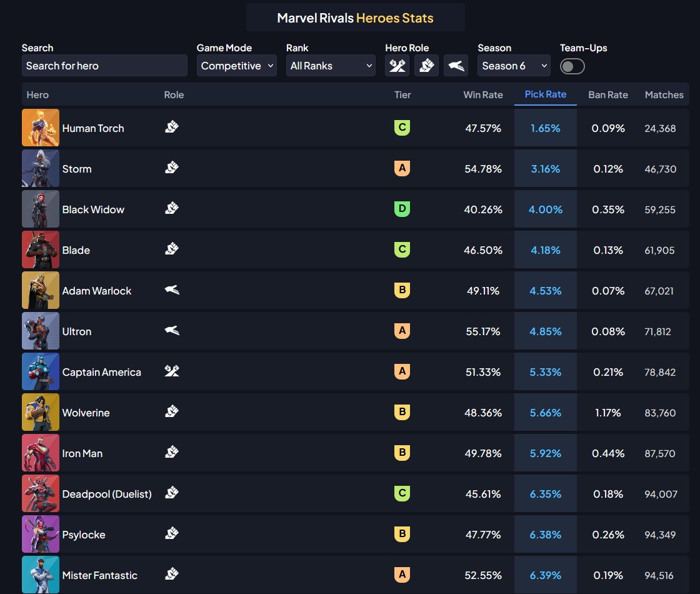The image size is (700, 594).
Task: Sort table by Matches column
Action: [664, 94]
